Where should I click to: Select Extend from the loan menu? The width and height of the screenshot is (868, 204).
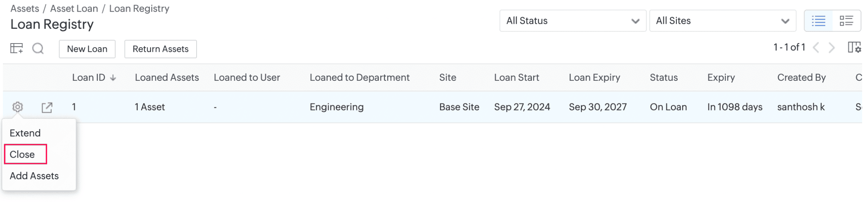(x=25, y=133)
